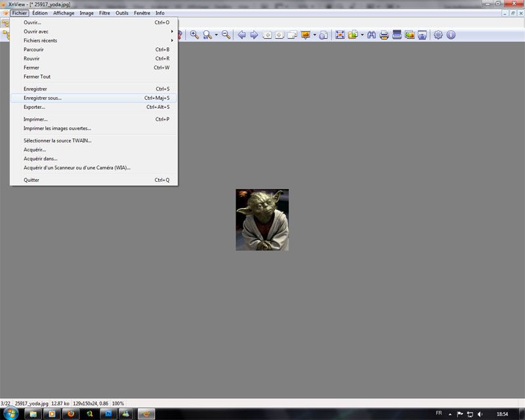Click the cascade pages icon in the toolbar

pyautogui.click(x=292, y=35)
